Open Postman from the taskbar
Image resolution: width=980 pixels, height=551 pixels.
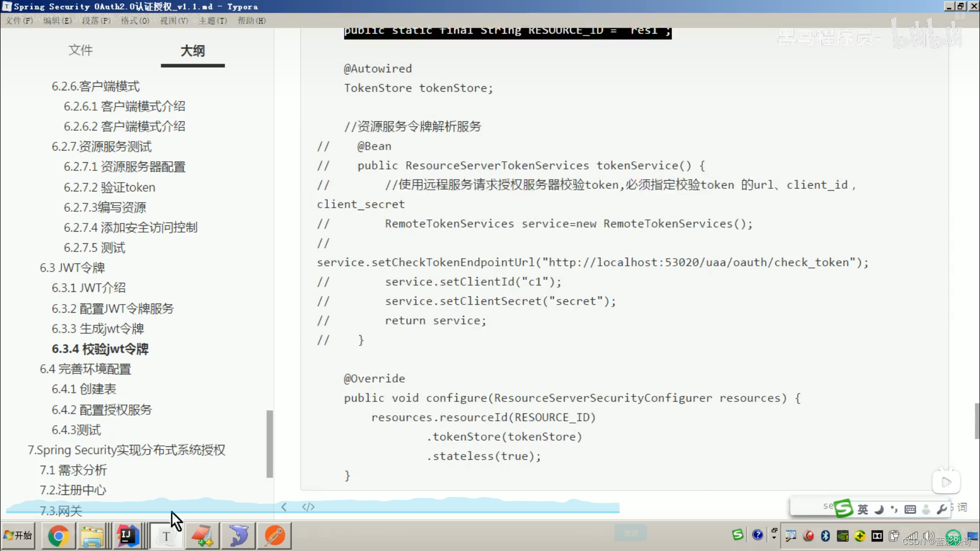(x=275, y=536)
